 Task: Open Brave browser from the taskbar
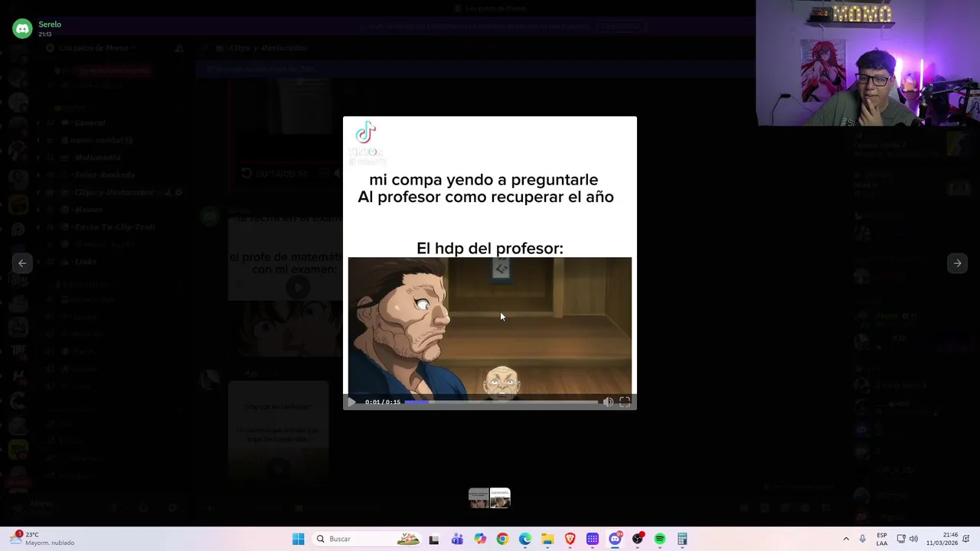tap(570, 539)
